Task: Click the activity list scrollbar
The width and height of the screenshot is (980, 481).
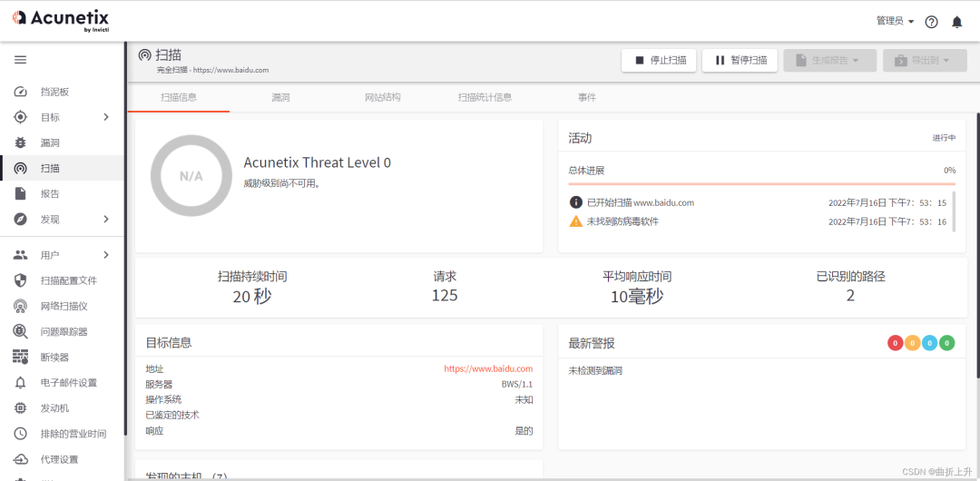Action: tap(954, 211)
